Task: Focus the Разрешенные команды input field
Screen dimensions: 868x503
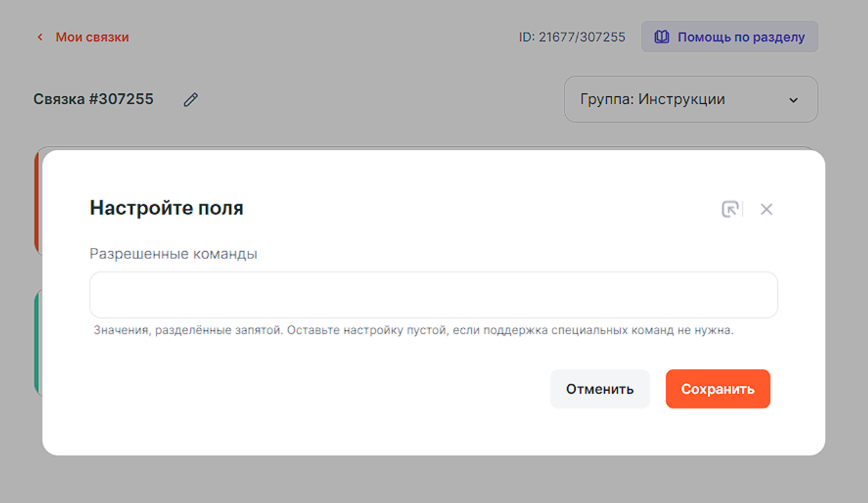Action: pyautogui.click(x=433, y=295)
